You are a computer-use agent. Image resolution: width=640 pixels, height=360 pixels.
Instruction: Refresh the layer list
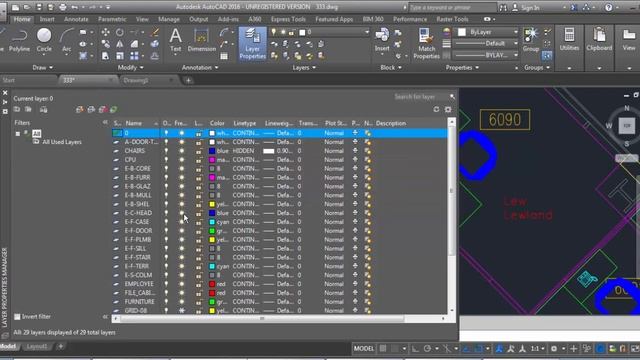coord(436,109)
